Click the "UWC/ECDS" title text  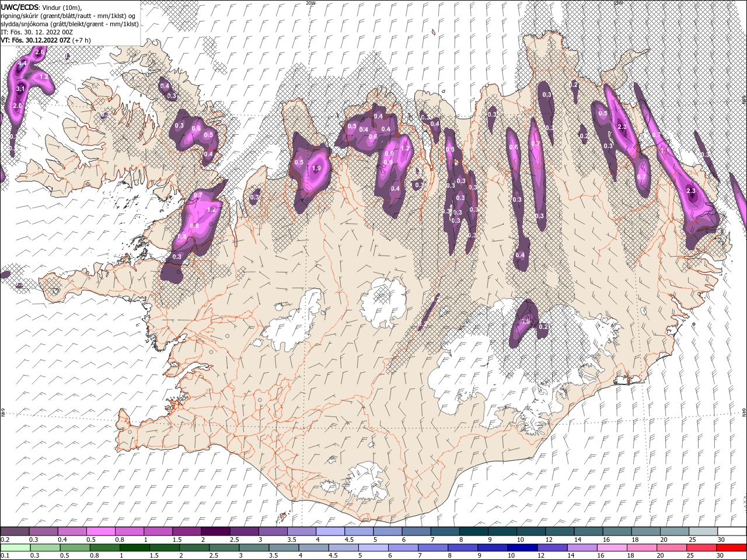tap(21, 6)
